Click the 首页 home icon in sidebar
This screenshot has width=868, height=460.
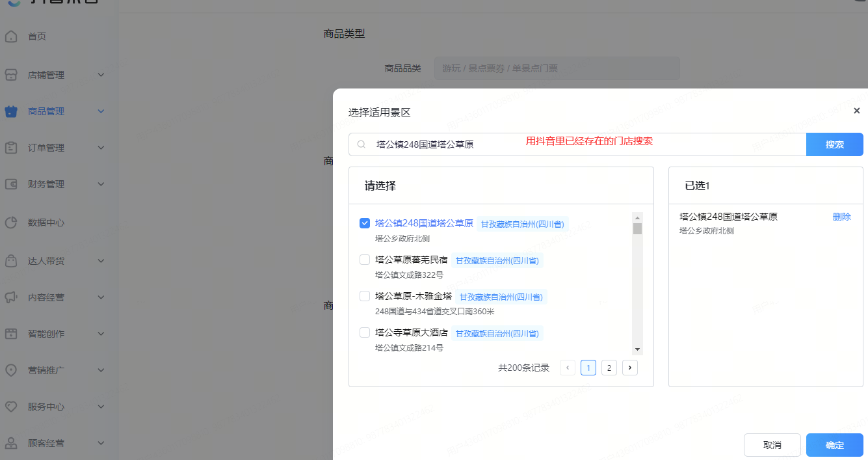[x=11, y=36]
